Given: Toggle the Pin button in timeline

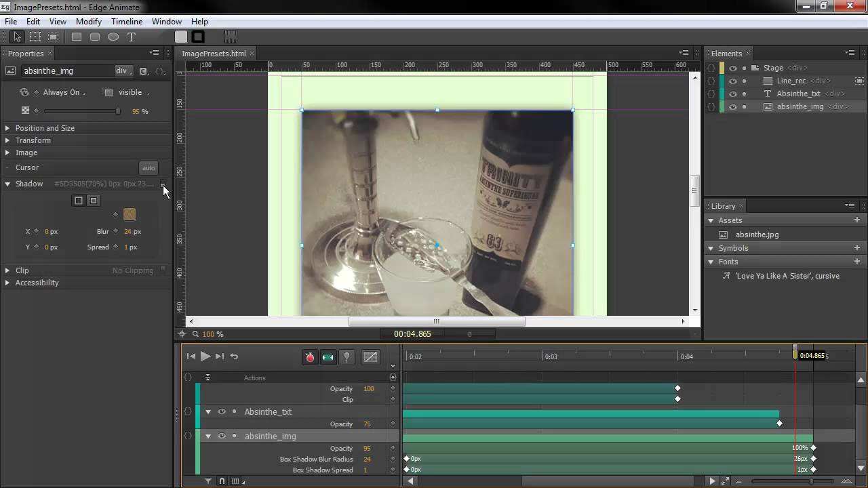Looking at the screenshot, I should point(347,357).
